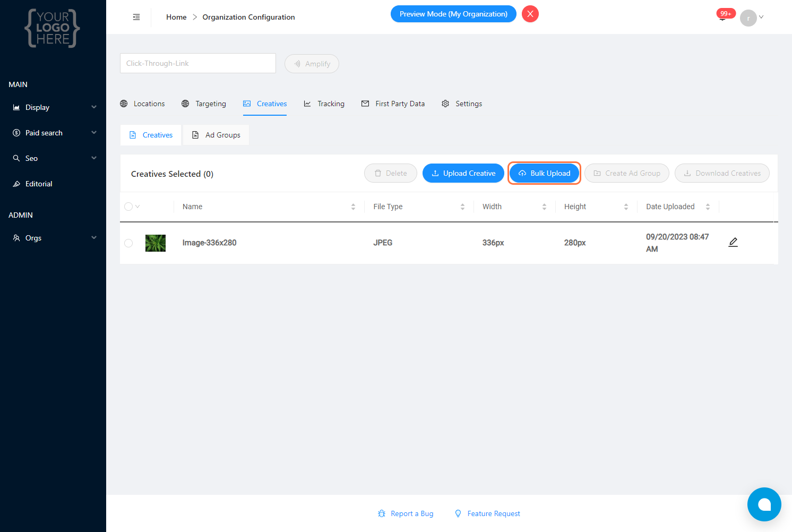Go to Home breadcrumb
Viewport: 792px width, 532px height.
pos(176,17)
